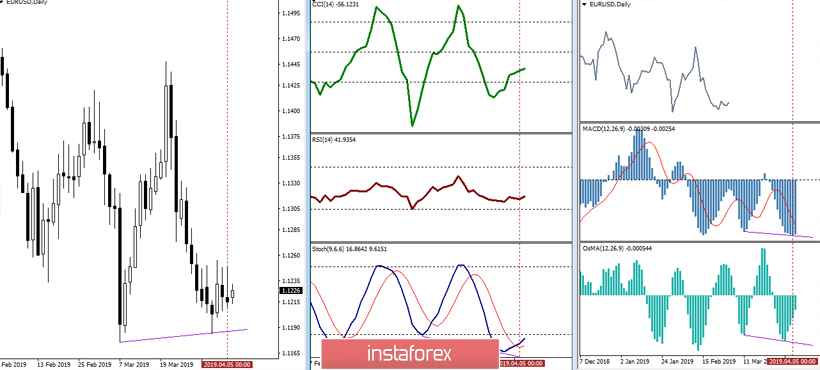Click the 1.1165 price axis value
Viewport: 820px width, 370px height.
[290, 354]
